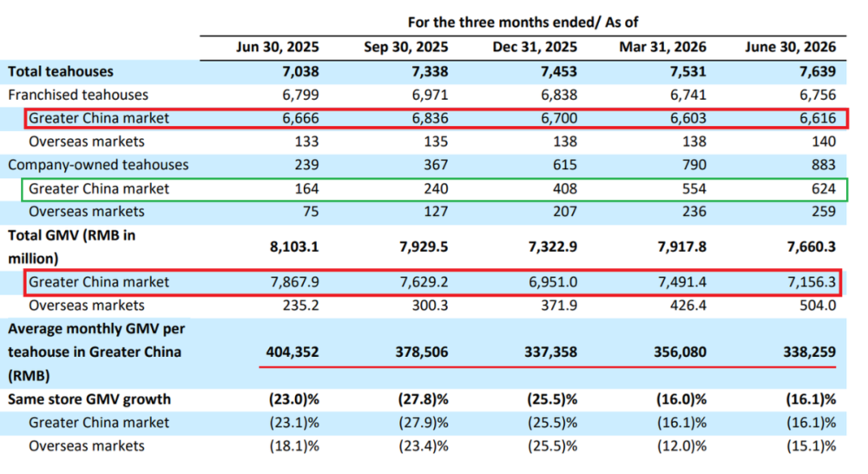The width and height of the screenshot is (868, 474).
Task: Select the Jun 30, 2025 column header
Action: (x=278, y=47)
